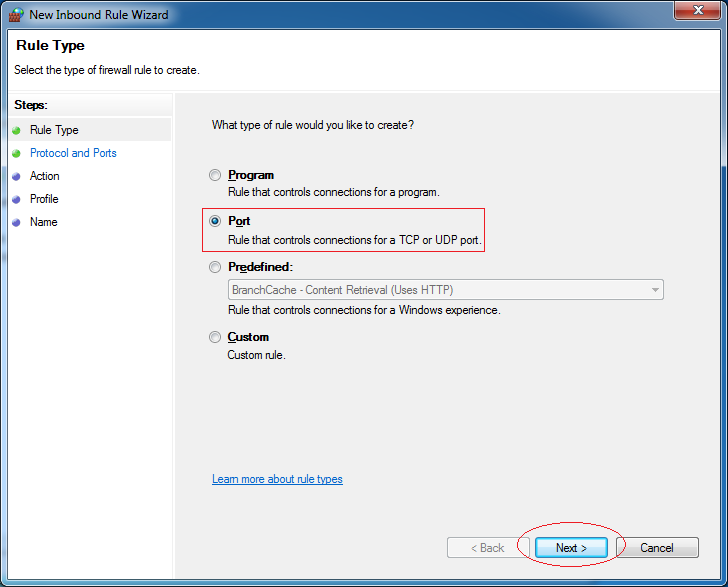
Task: Click the Back button
Action: [488, 548]
